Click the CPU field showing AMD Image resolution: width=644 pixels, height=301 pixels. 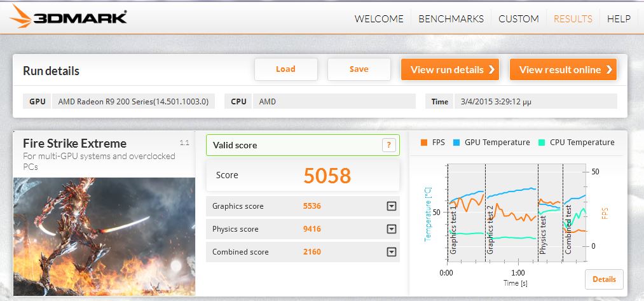click(334, 101)
